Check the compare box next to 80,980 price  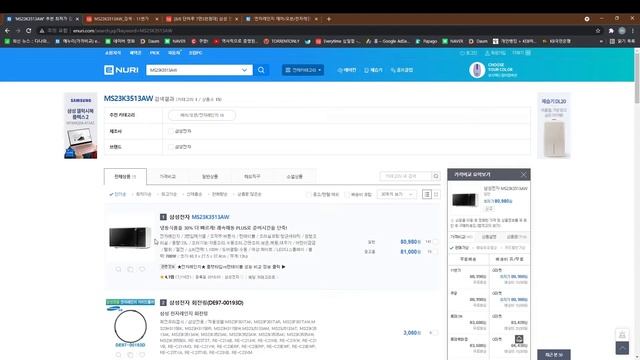436,242
